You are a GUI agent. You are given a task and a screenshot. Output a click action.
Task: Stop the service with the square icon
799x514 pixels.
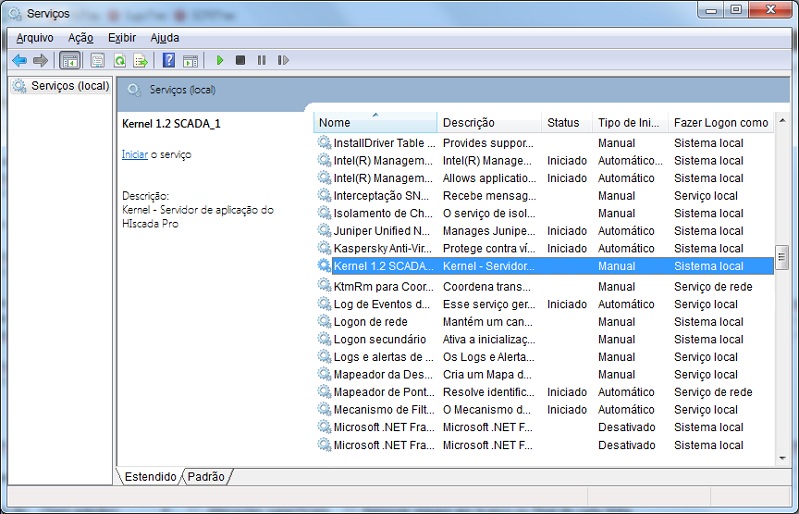point(241,60)
